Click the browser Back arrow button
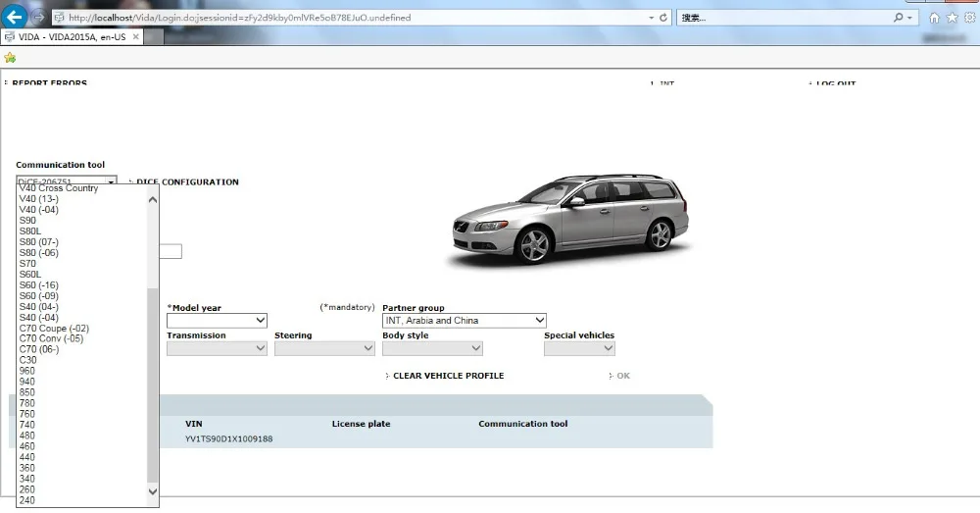This screenshot has height=513, width=980. tap(15, 17)
